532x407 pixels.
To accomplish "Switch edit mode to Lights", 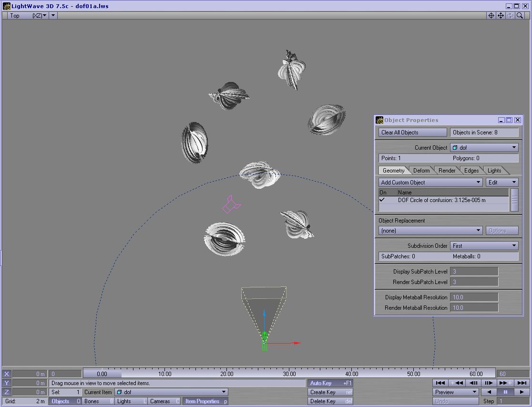I will tap(131, 401).
